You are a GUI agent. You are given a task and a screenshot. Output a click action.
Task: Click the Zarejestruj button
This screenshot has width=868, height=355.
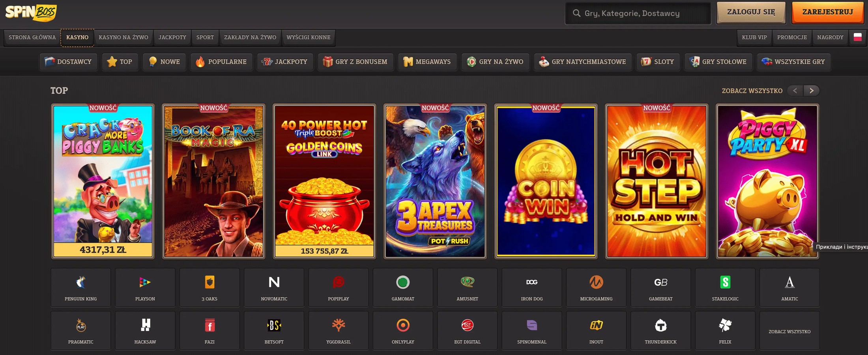828,12
